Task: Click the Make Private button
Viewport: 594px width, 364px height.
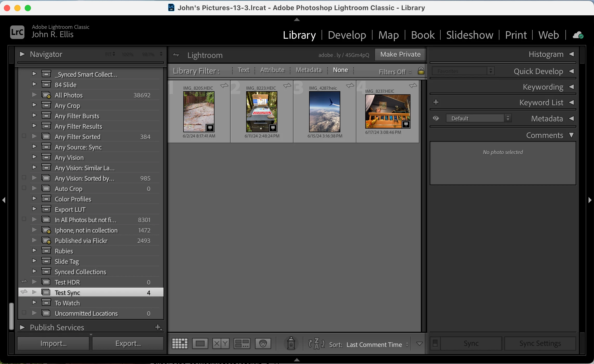Action: (x=400, y=54)
